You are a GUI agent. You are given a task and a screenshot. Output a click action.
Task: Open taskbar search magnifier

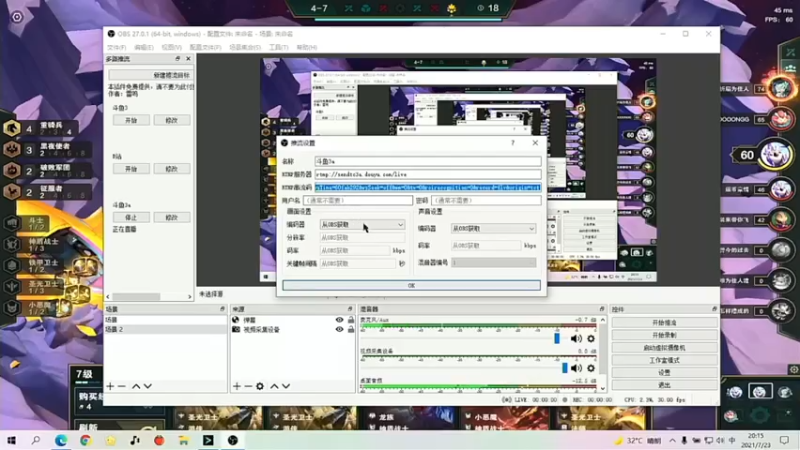tap(36, 440)
